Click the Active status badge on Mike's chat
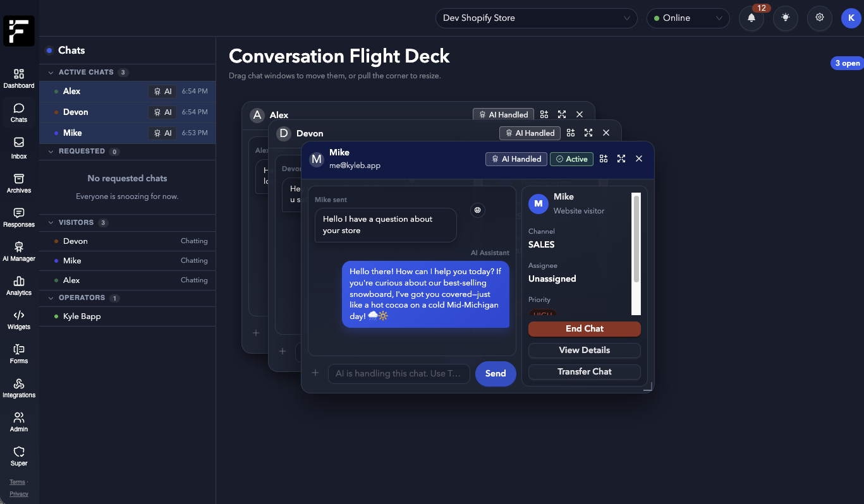864x504 pixels. pyautogui.click(x=571, y=159)
